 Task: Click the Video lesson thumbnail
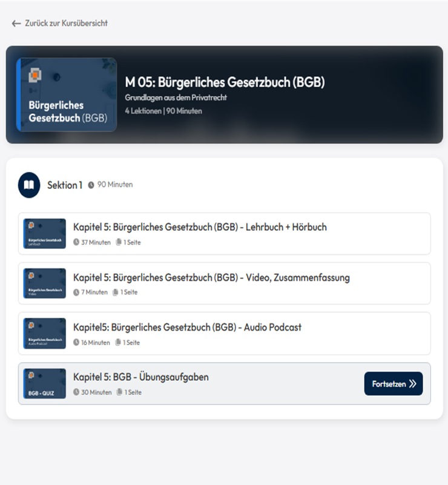pyautogui.click(x=45, y=283)
